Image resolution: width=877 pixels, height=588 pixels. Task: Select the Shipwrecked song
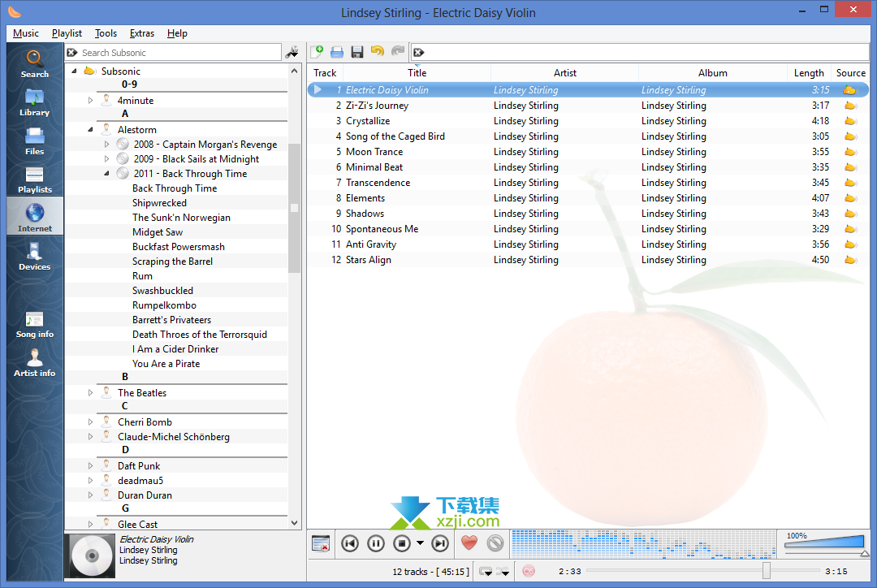pos(159,202)
